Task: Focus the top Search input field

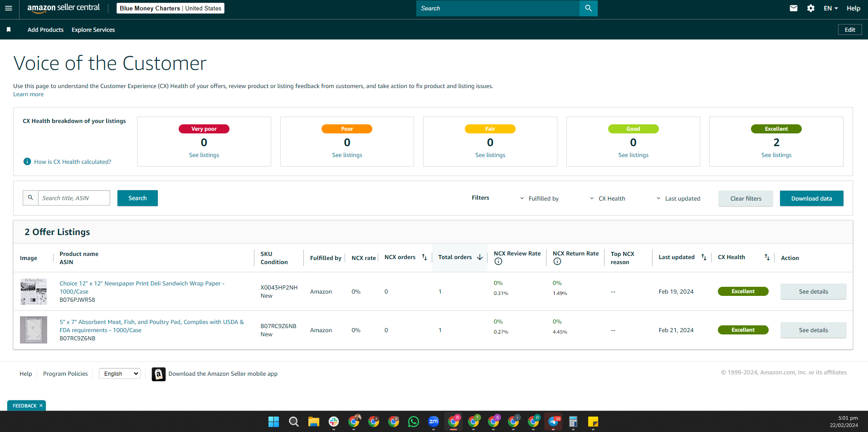Action: coord(497,8)
